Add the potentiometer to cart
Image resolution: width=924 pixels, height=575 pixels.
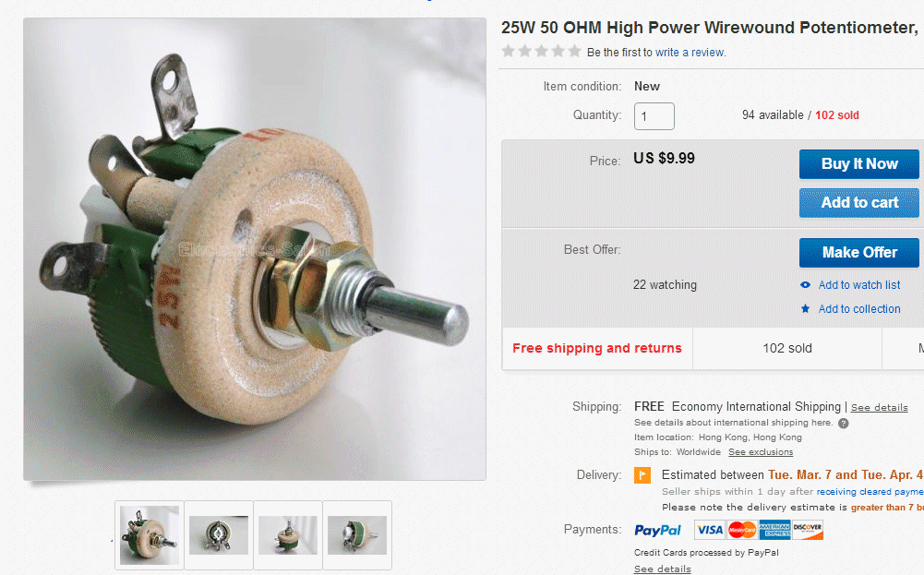[859, 203]
